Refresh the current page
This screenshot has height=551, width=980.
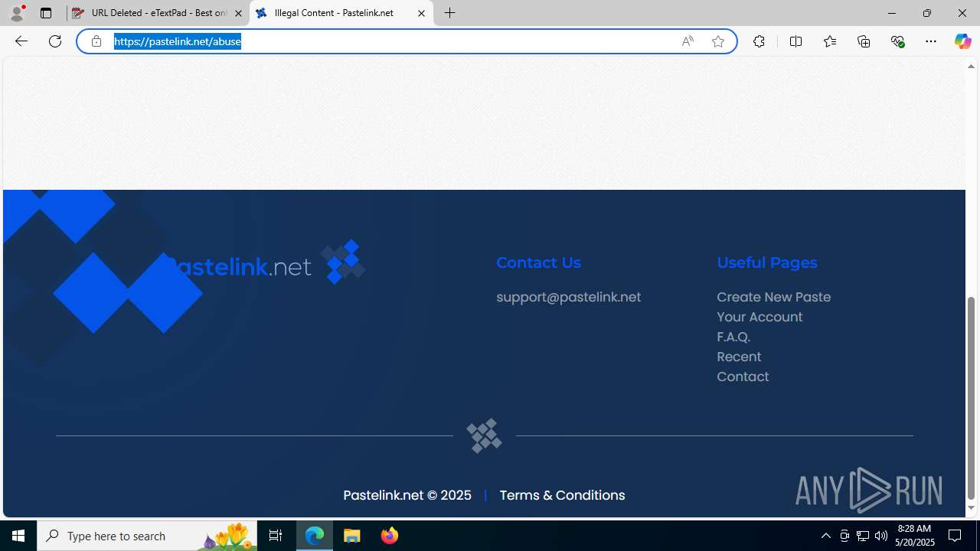tap(55, 41)
